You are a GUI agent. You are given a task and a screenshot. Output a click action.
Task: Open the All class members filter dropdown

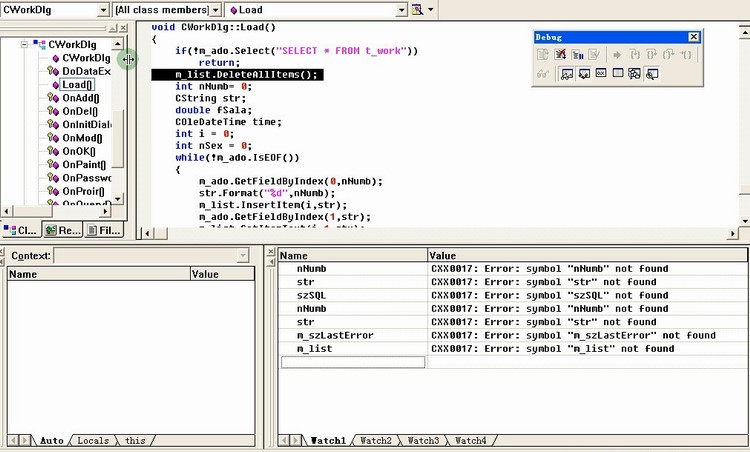click(x=215, y=10)
